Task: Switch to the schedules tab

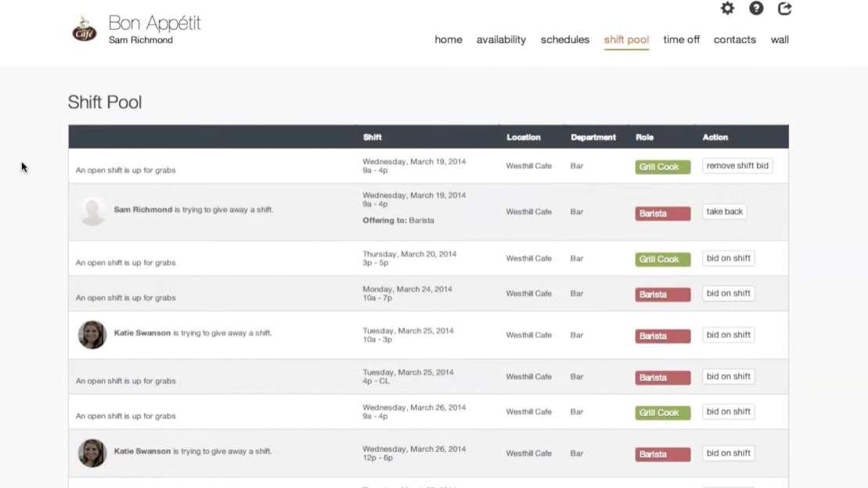Action: [564, 40]
